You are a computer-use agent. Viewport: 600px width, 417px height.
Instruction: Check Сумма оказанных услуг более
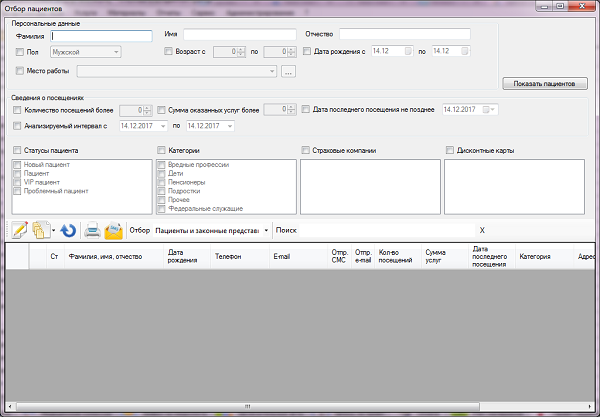(x=161, y=110)
